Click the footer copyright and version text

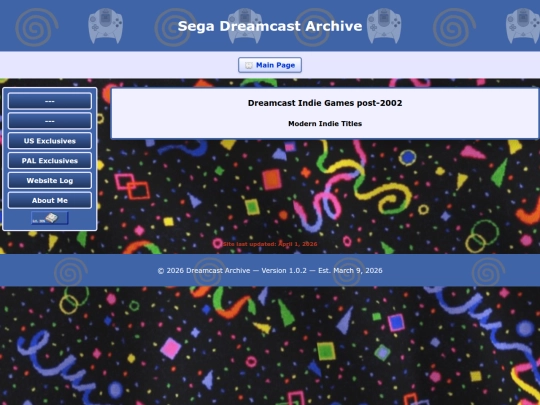pyautogui.click(x=270, y=271)
